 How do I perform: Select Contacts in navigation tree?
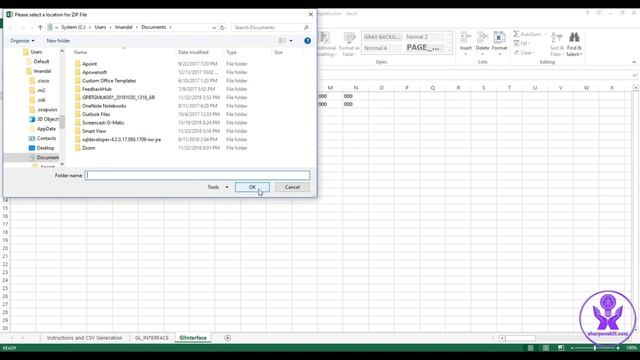tap(46, 138)
